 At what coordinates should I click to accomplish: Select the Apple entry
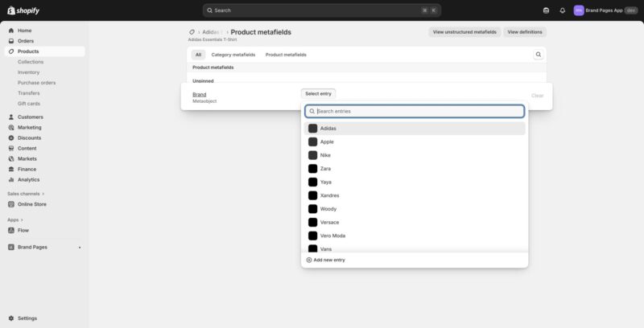[415, 141]
